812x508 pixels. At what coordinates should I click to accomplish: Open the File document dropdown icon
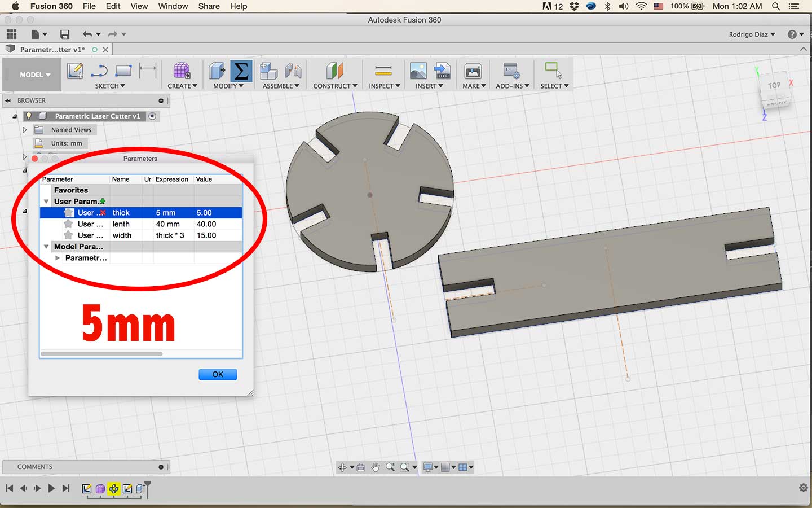click(x=39, y=34)
